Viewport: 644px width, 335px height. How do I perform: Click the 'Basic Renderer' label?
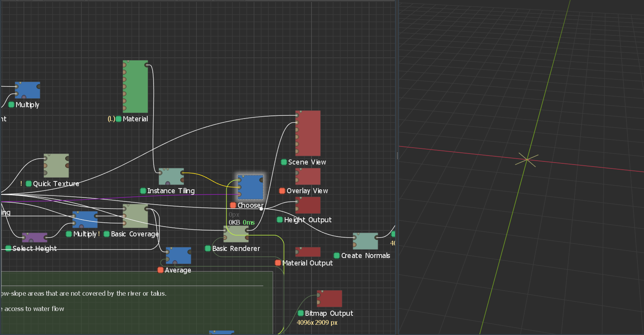236,249
